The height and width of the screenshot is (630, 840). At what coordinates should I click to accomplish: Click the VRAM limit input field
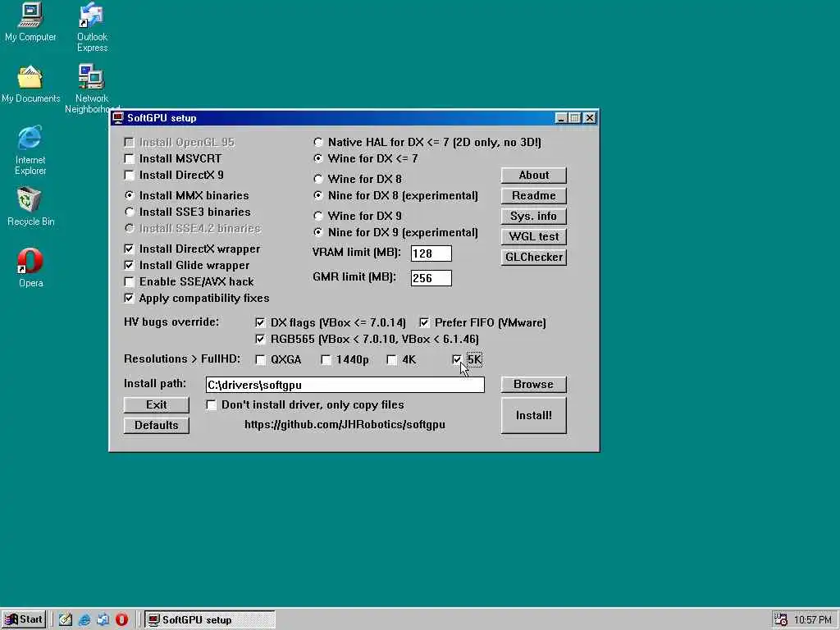pyautogui.click(x=431, y=253)
